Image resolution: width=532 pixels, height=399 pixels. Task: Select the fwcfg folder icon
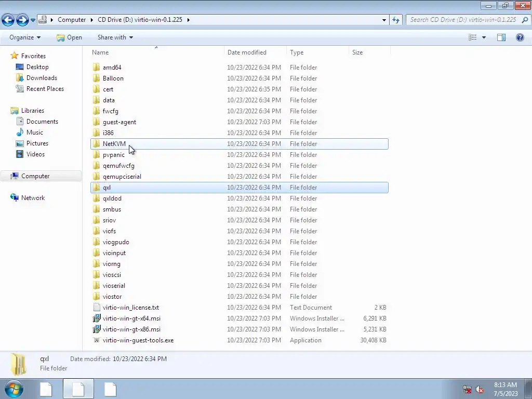coord(96,111)
